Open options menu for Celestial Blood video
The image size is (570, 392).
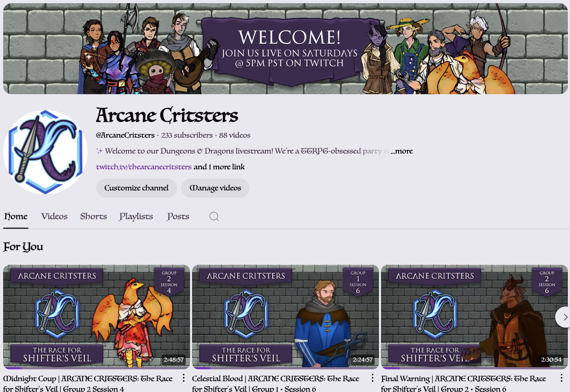372,378
